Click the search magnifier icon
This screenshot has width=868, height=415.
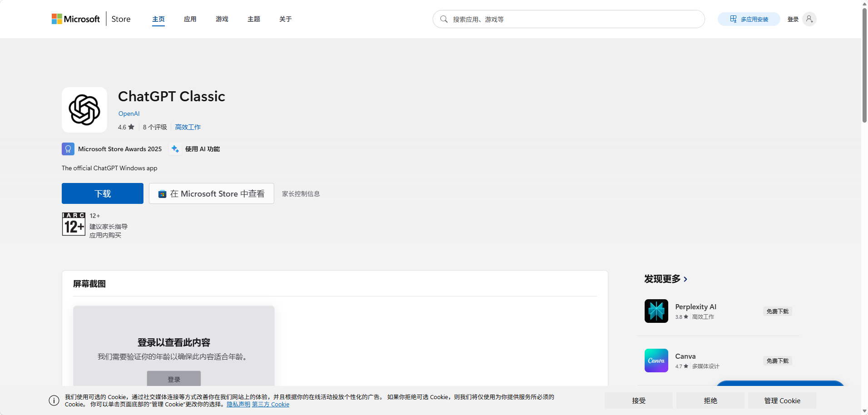click(x=444, y=19)
